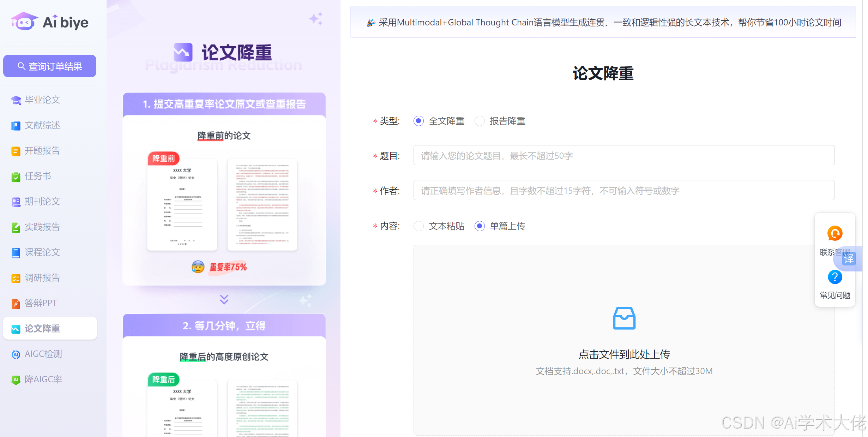Open the 联系客服 customer service icon
The width and height of the screenshot is (868, 437).
coord(835,234)
